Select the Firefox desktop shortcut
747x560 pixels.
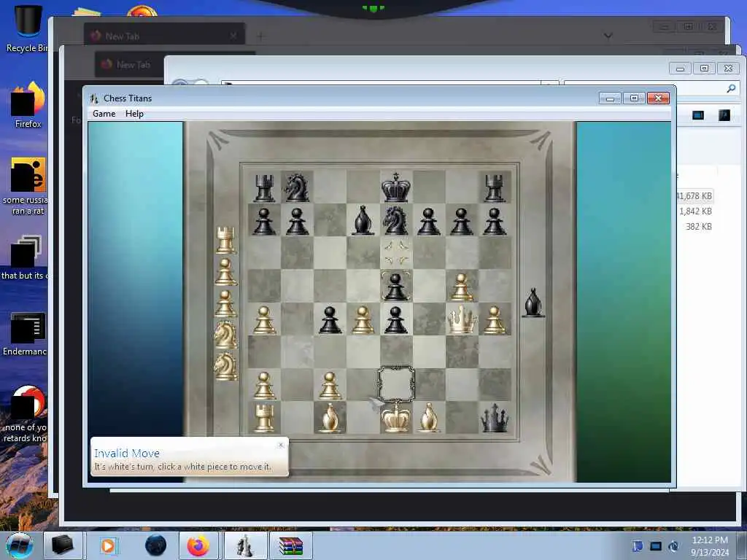(x=28, y=105)
